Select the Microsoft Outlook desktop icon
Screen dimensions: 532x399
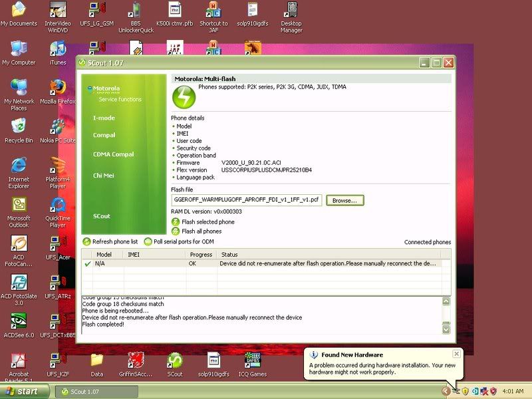(19, 212)
